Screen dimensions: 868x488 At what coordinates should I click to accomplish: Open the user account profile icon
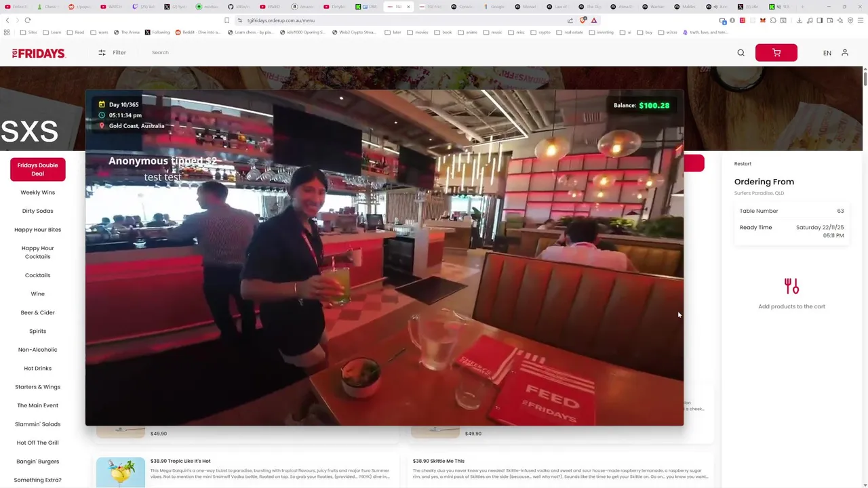(x=845, y=53)
